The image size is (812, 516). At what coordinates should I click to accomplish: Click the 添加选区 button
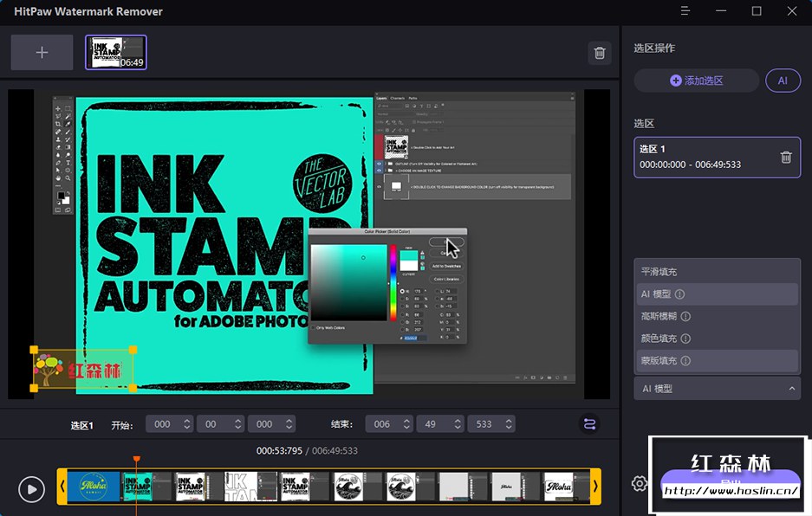[x=696, y=81]
